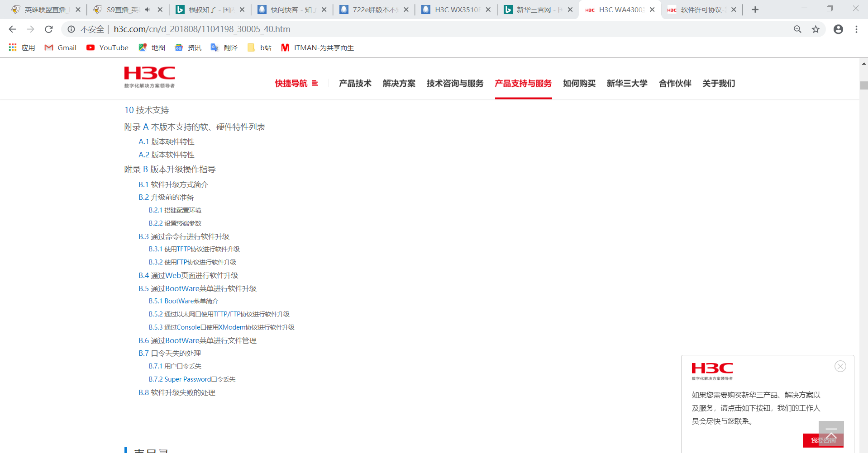This screenshot has width=868, height=453.
Task: Close the H3C consultation popup
Action: [840, 366]
